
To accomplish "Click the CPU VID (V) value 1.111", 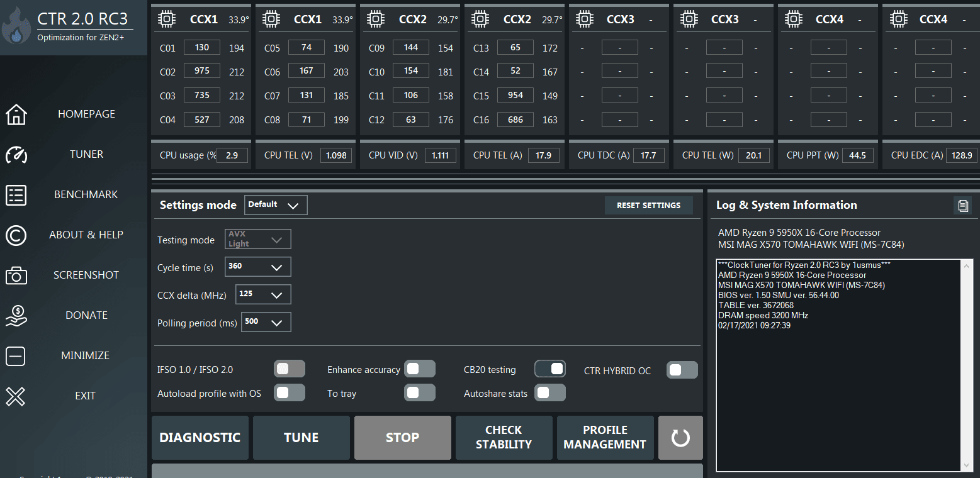I will click(x=440, y=155).
